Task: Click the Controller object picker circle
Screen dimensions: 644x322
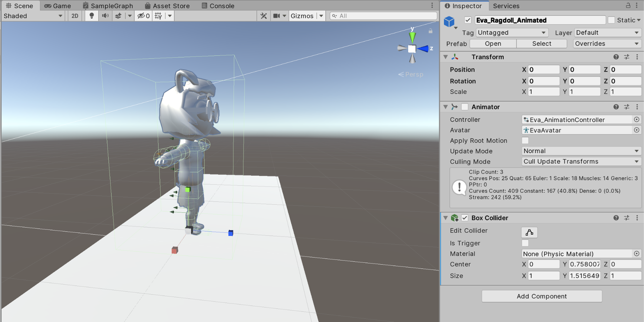Action: 637,120
